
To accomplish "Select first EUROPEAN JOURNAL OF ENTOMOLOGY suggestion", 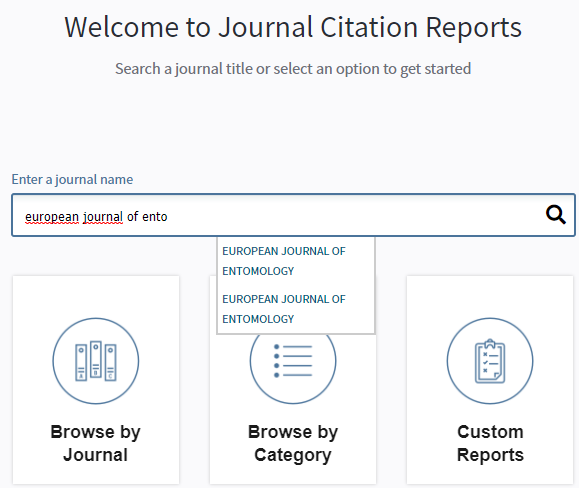I will 284,261.
